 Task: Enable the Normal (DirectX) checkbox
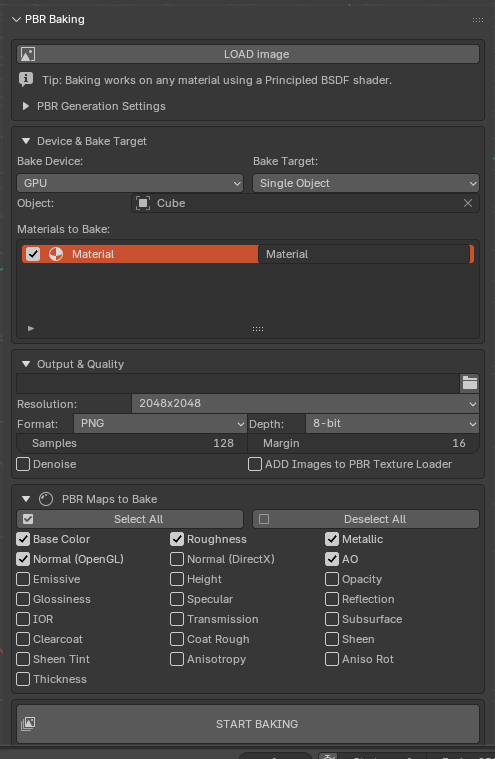point(177,559)
